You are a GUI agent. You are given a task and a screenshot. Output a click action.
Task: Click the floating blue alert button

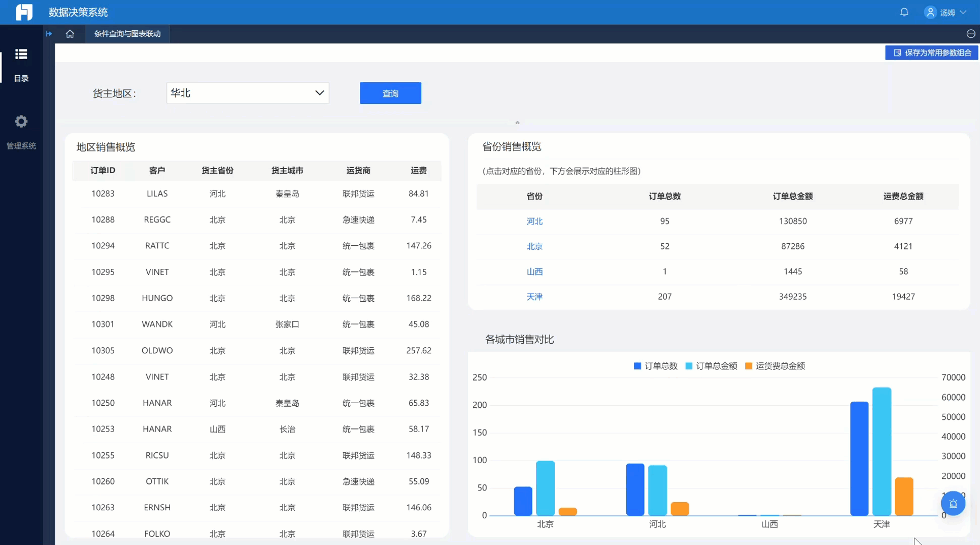point(953,503)
